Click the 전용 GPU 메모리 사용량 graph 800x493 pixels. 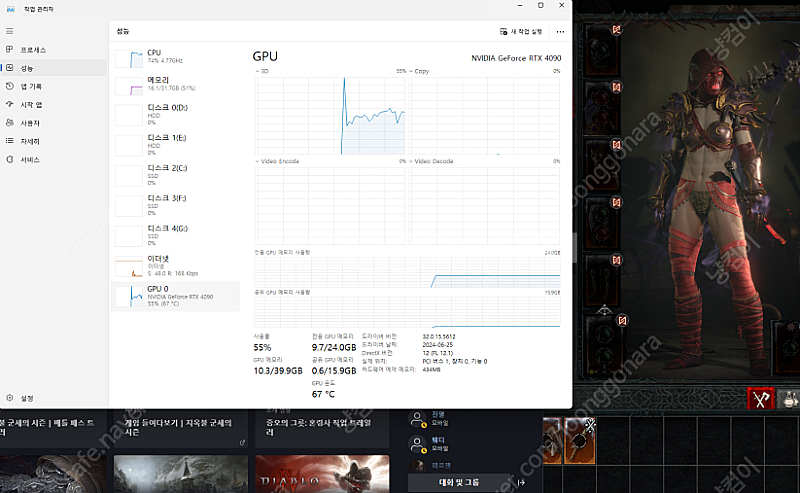pyautogui.click(x=407, y=273)
